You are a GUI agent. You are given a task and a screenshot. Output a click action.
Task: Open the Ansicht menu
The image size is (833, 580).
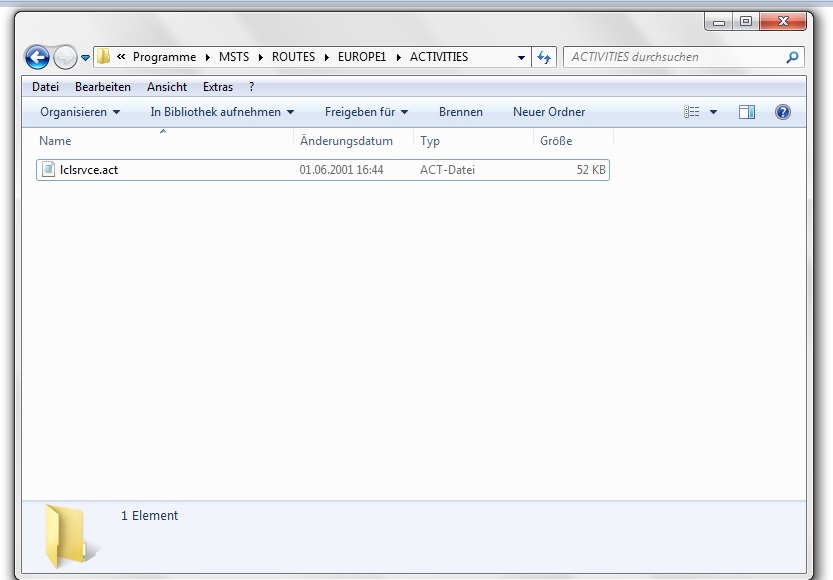[x=167, y=87]
